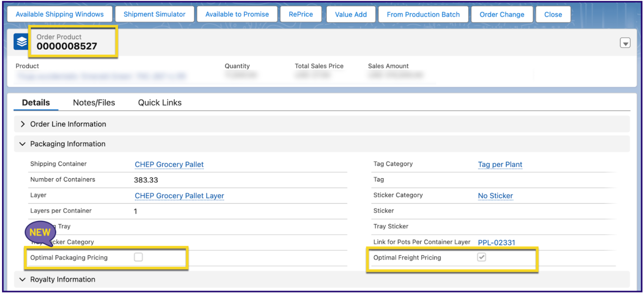This screenshot has height=294, width=644.
Task: Click the Sticker Category field label
Action: (x=398, y=195)
